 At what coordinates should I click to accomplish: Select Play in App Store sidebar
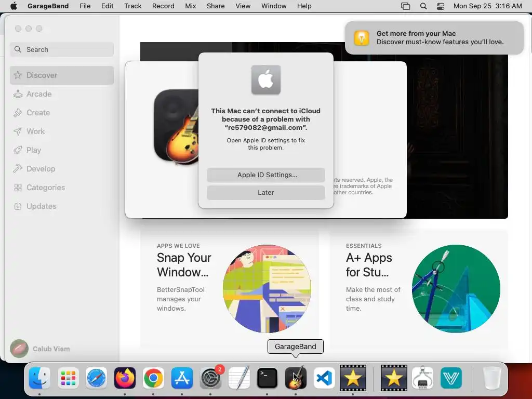click(x=62, y=150)
